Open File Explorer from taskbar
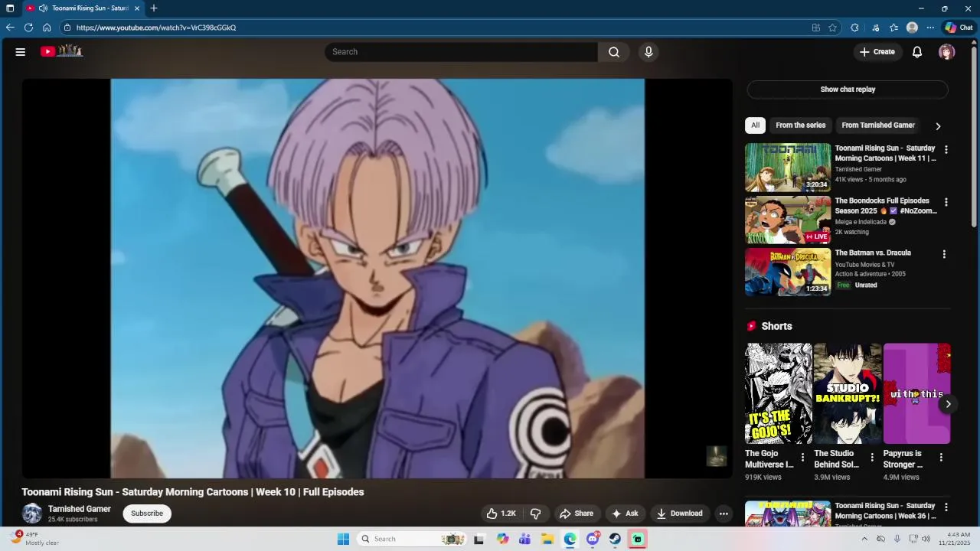Image resolution: width=980 pixels, height=551 pixels. click(547, 539)
